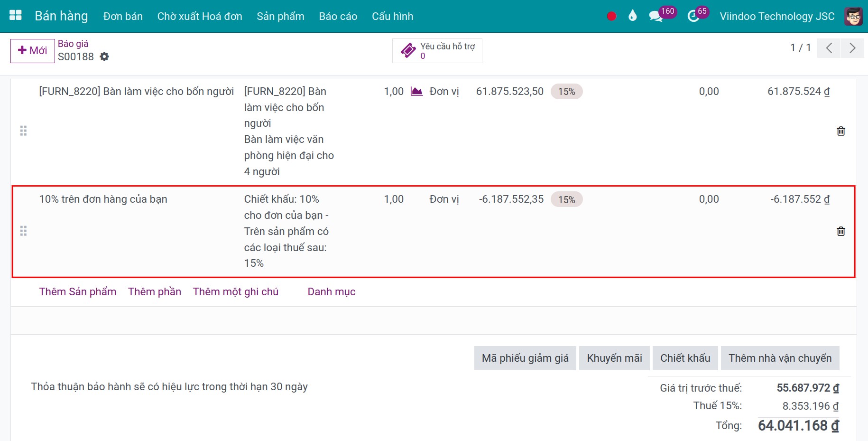Click the 15% tax tag on the FURN_8220 line
Viewport: 868px width, 441px height.
click(566, 92)
